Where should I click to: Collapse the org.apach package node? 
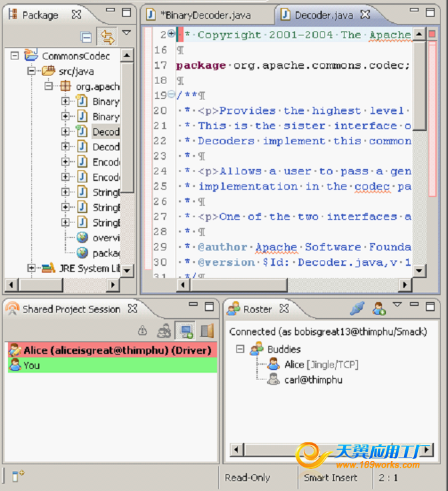(x=48, y=86)
